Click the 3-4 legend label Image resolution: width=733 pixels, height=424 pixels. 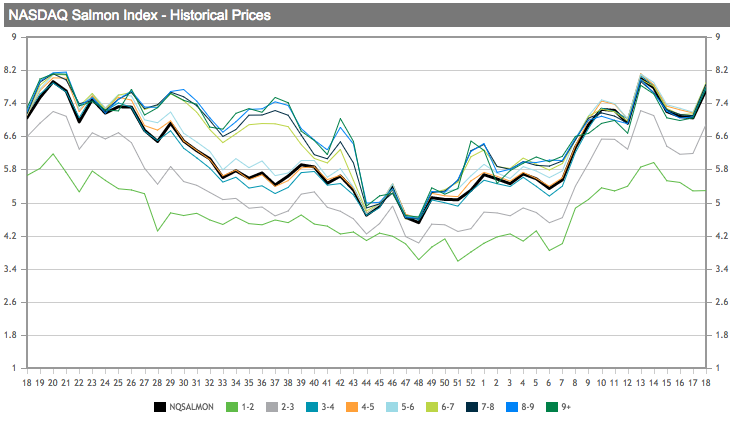[328, 407]
